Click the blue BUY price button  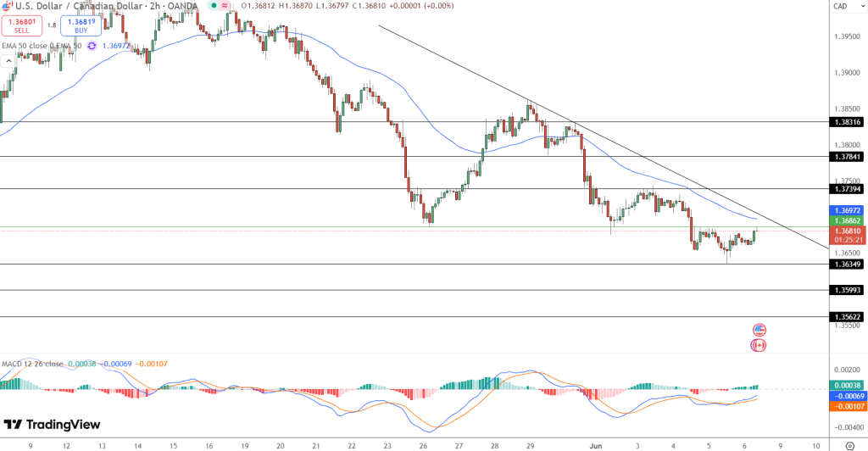81,25
